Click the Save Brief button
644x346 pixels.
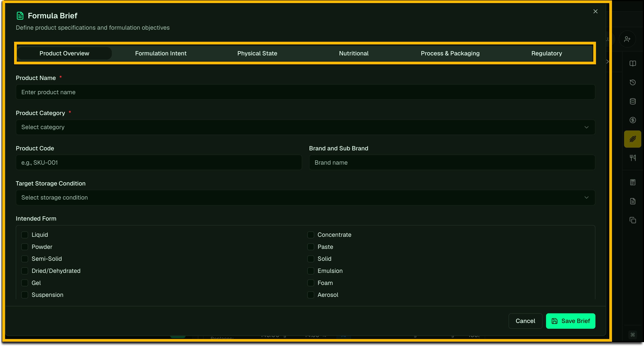[570, 321]
